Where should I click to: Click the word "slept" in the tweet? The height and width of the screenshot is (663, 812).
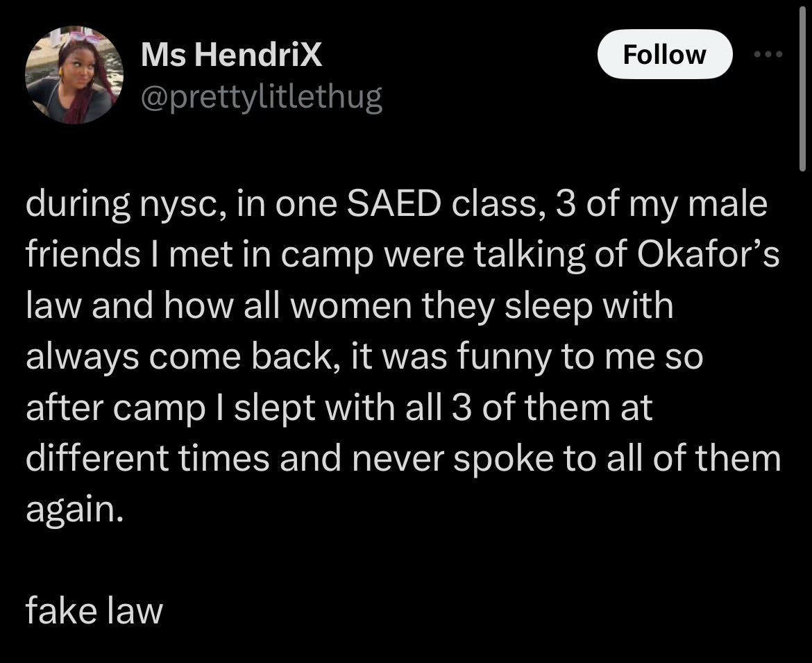276,408
